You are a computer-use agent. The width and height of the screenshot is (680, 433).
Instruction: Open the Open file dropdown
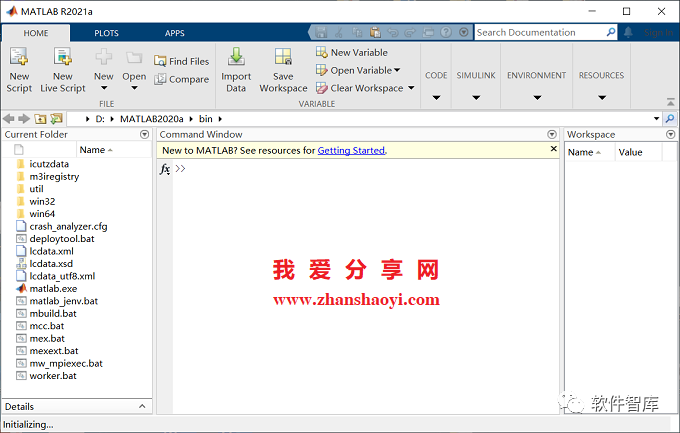(x=134, y=69)
